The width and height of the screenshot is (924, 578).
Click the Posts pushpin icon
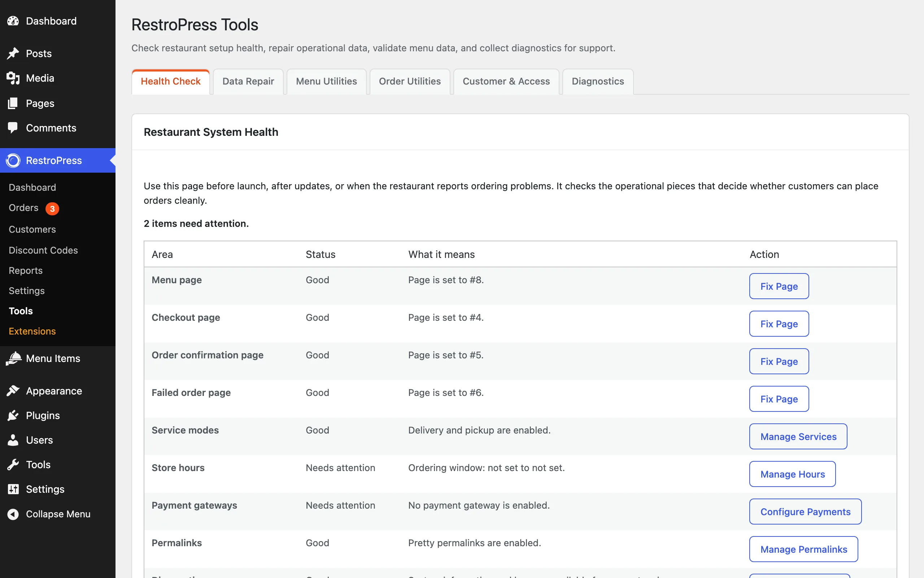pos(13,53)
